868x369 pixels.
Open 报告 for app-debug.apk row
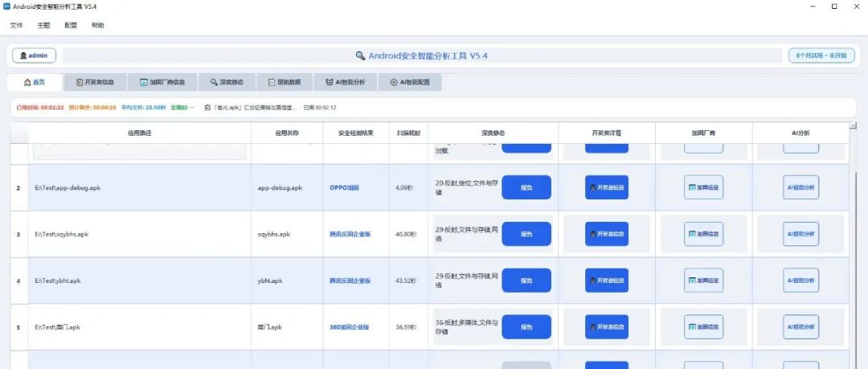[x=526, y=187]
